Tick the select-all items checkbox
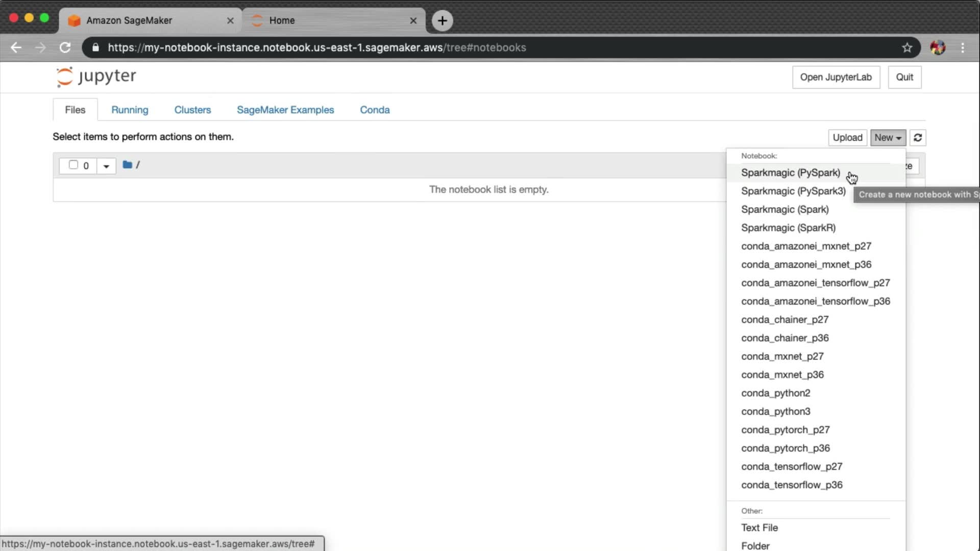Viewport: 980px width, 551px height. click(73, 165)
